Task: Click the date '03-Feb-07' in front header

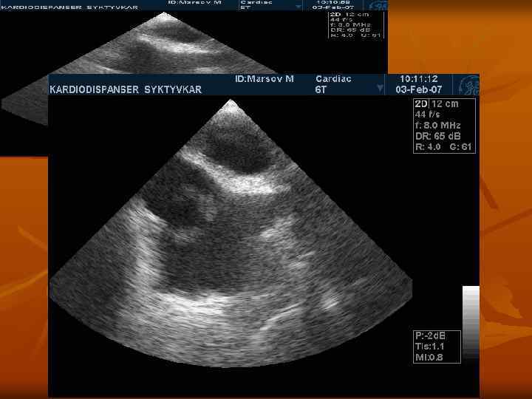Action: (419, 89)
